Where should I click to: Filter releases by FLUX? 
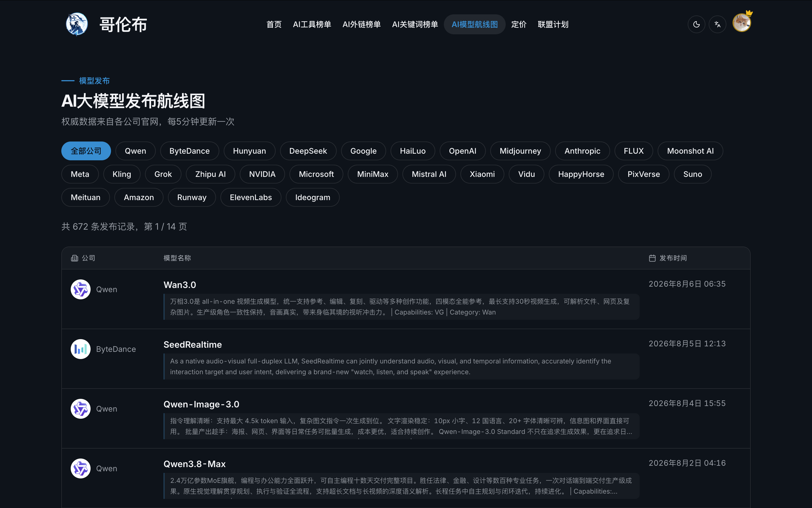click(634, 151)
